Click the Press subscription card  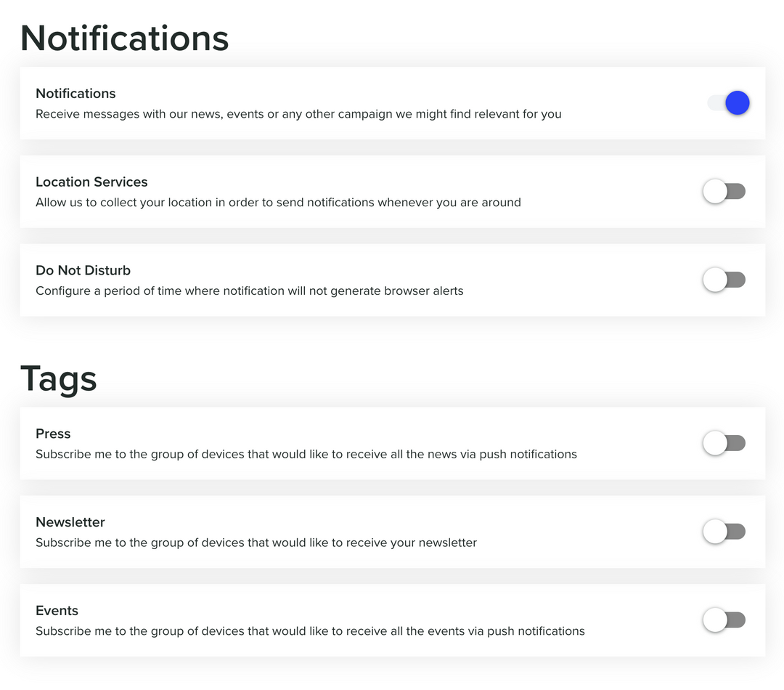click(x=392, y=443)
